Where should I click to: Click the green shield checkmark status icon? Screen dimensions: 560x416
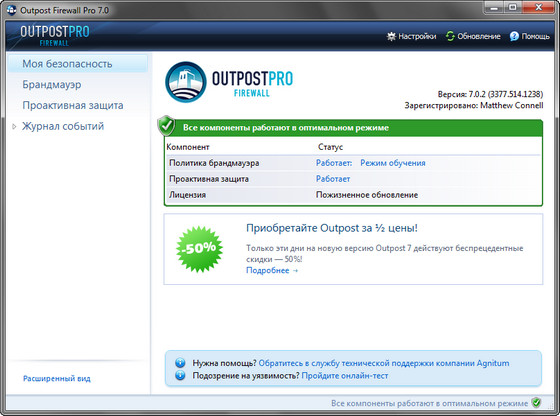[x=166, y=126]
